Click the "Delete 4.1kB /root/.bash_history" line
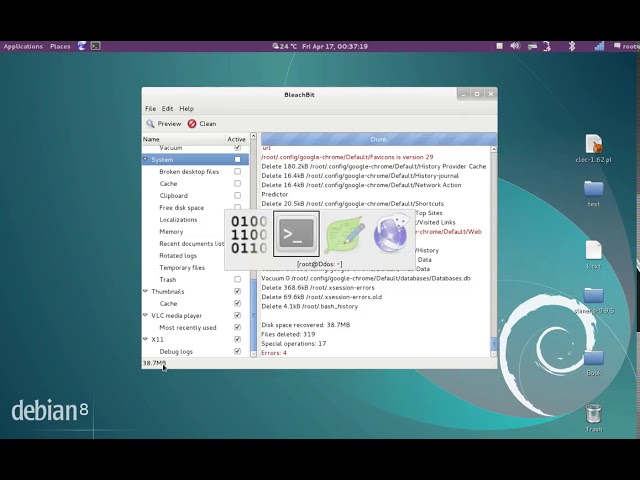Viewport: 640px width, 480px height. tap(309, 306)
